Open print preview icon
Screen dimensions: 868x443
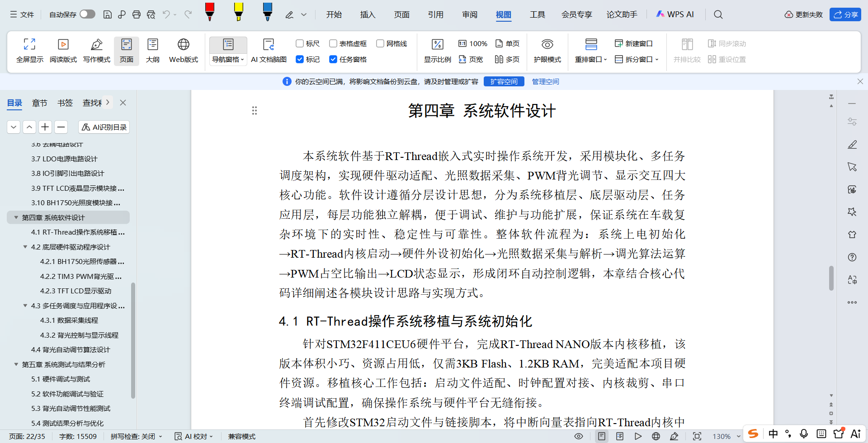coord(151,14)
